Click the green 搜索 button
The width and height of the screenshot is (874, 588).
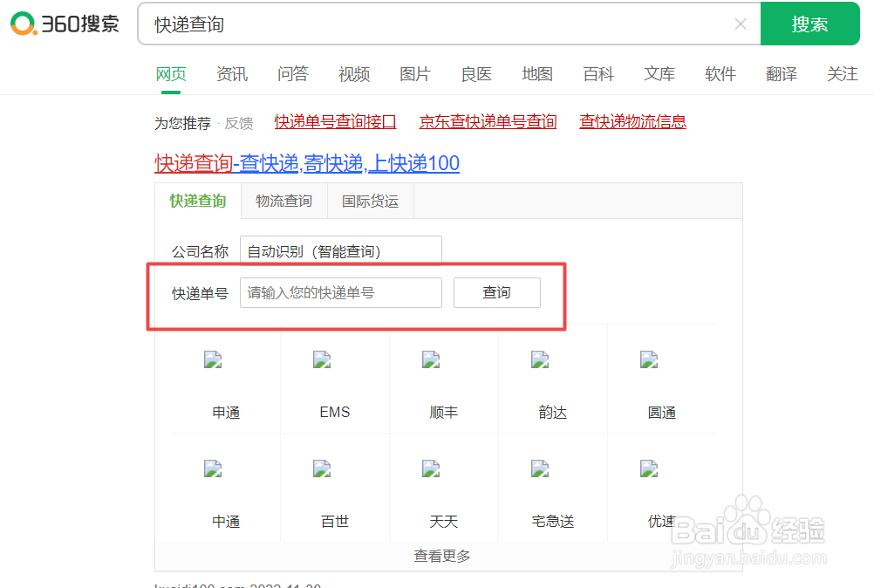(810, 24)
